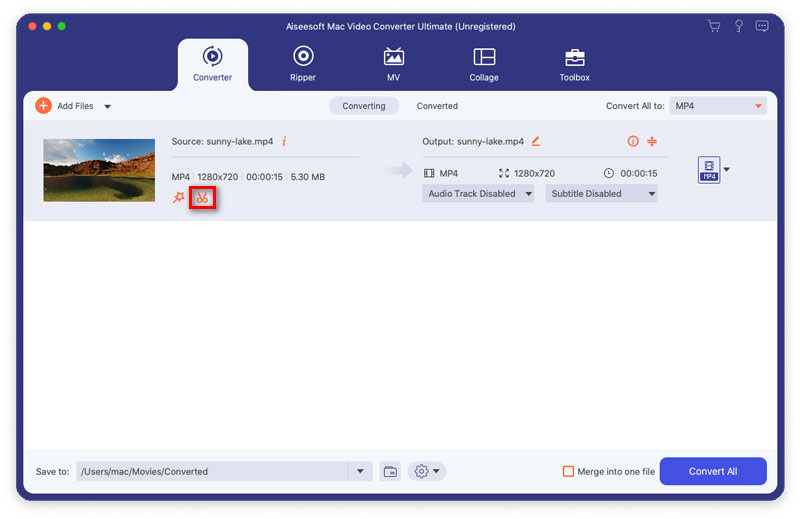The width and height of the screenshot is (800, 519).
Task: Open the shopping cart purchase icon
Action: click(714, 26)
